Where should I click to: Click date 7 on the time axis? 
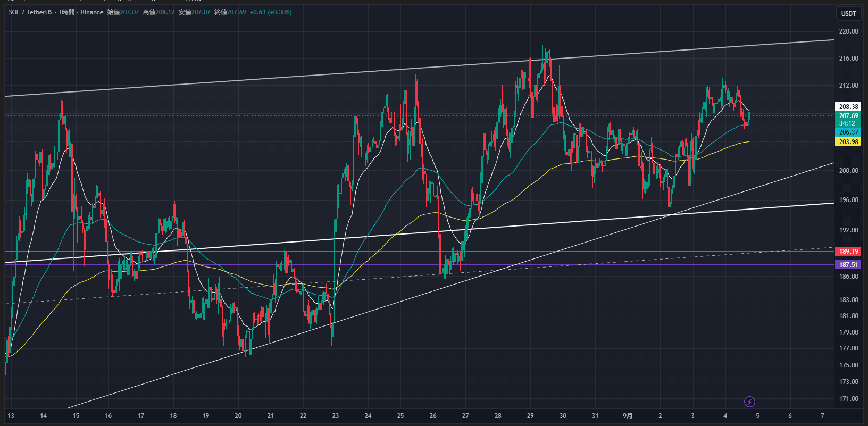[822, 416]
